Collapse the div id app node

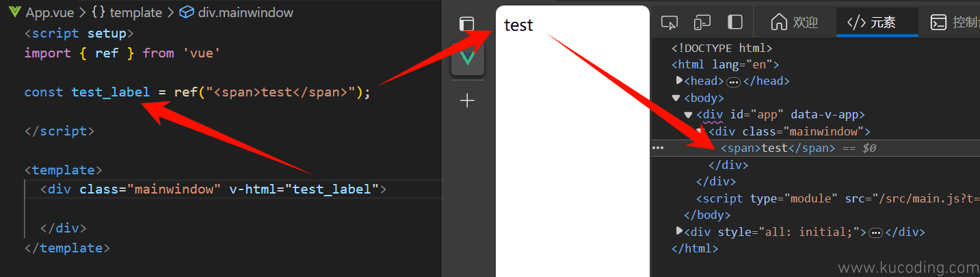click(x=689, y=114)
